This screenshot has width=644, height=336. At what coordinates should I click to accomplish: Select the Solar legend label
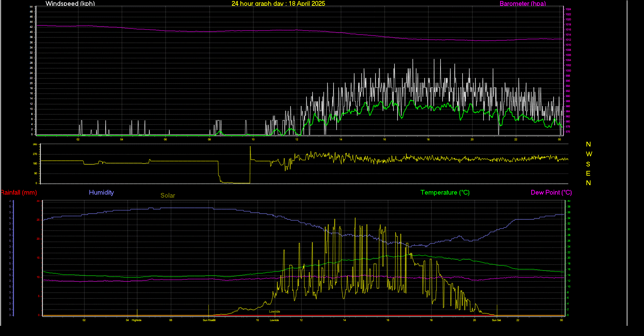click(x=168, y=196)
